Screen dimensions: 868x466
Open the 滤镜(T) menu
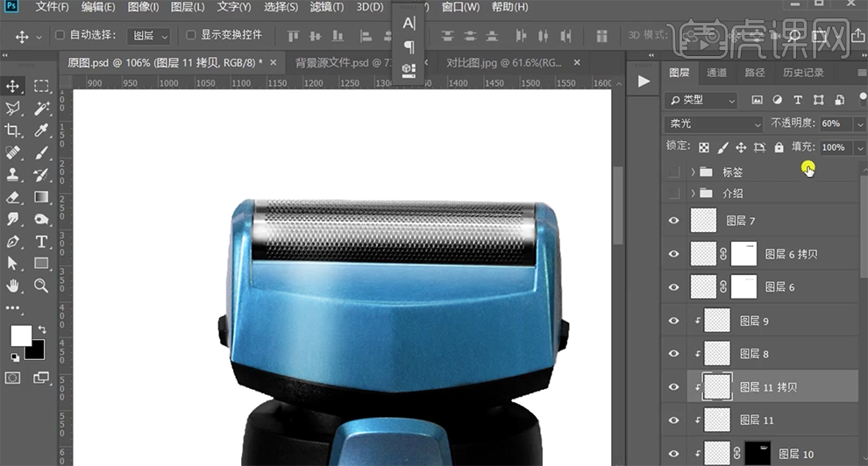(x=327, y=7)
